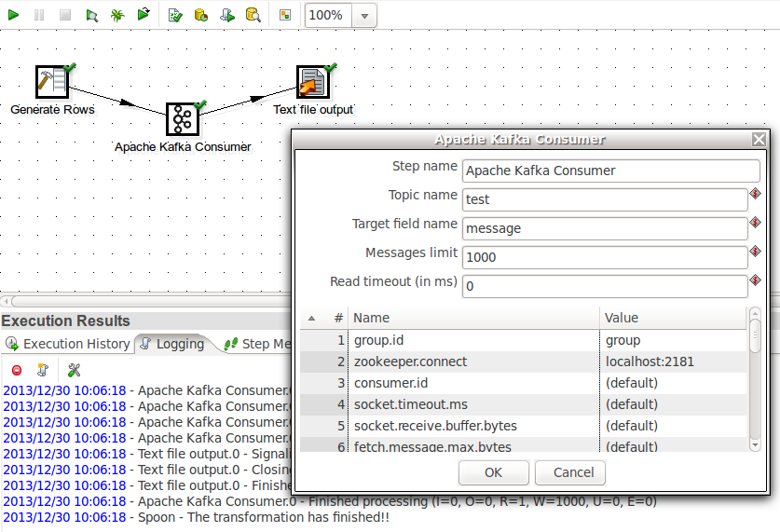
Task: Click the log line saying the transformation has finished
Action: pos(196,517)
